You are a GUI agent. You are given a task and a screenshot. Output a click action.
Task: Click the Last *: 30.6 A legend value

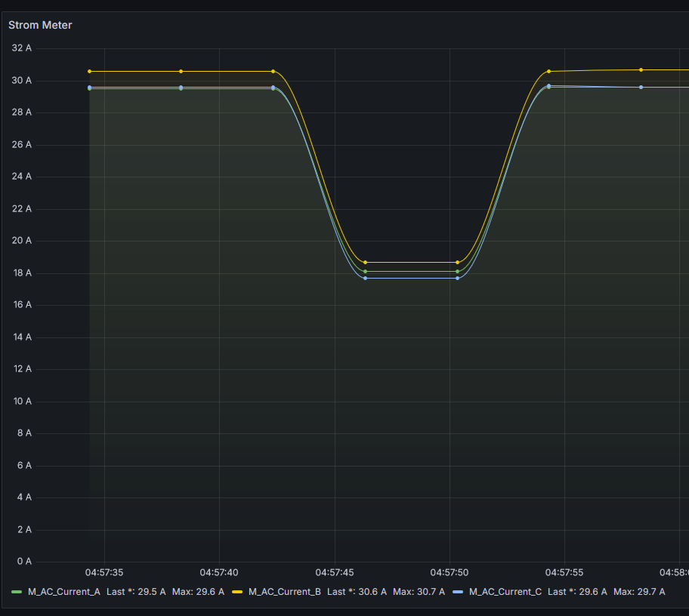click(357, 592)
